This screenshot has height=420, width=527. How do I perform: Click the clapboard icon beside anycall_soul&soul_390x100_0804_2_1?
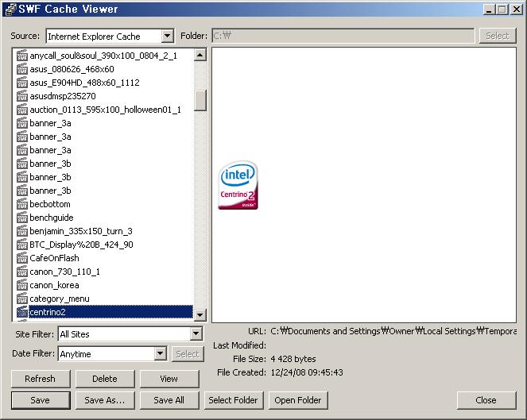click(21, 56)
